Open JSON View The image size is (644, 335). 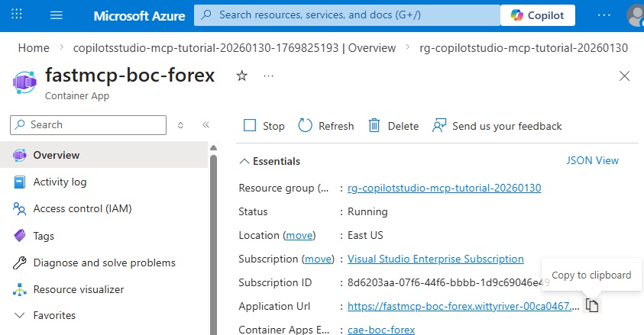click(x=593, y=160)
